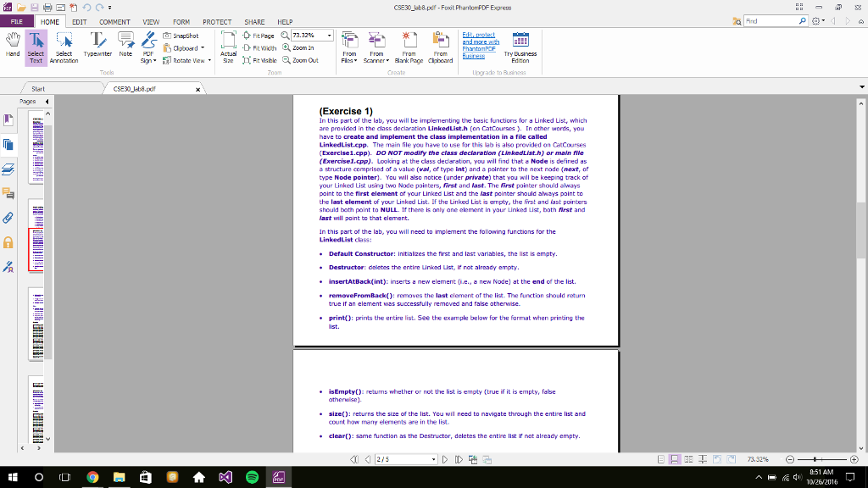Open the PROTECT ribbon tab
The width and height of the screenshot is (868, 488).
click(x=217, y=22)
